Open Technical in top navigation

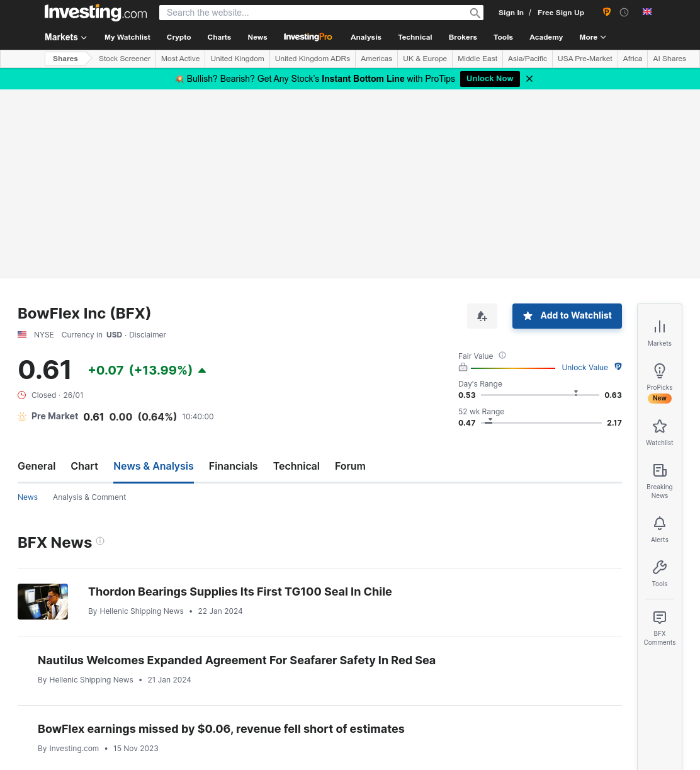(x=415, y=37)
